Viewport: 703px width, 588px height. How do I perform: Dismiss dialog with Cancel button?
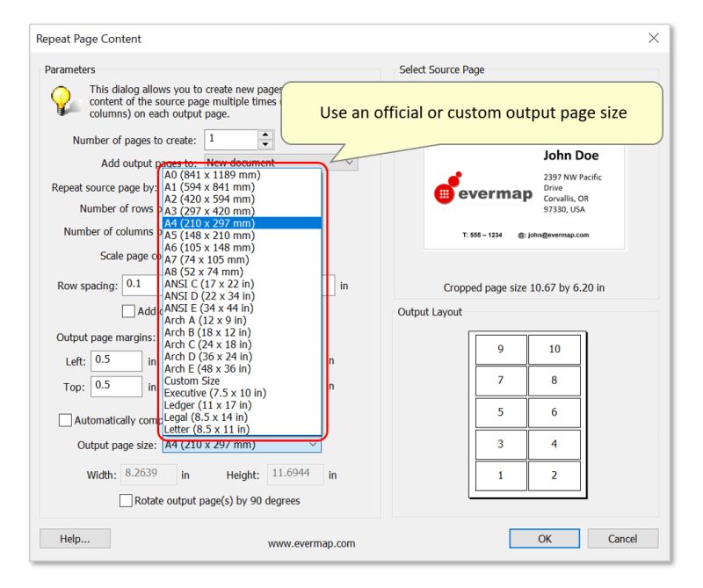(623, 539)
